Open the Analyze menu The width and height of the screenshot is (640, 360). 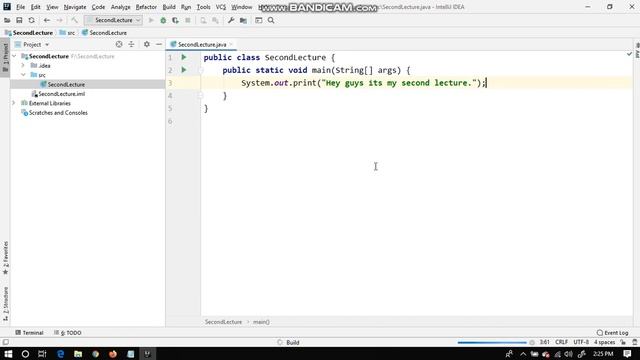[x=120, y=7]
